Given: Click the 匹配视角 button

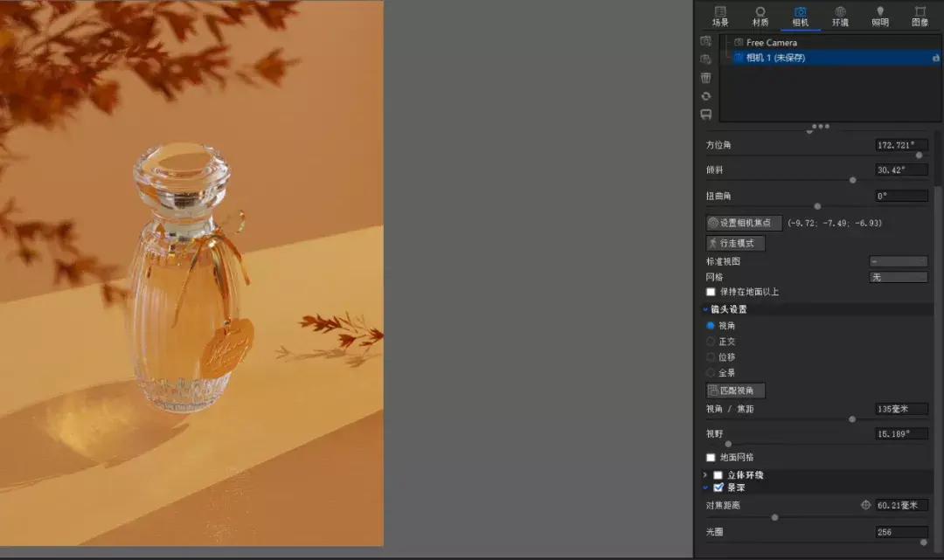Looking at the screenshot, I should click(736, 391).
